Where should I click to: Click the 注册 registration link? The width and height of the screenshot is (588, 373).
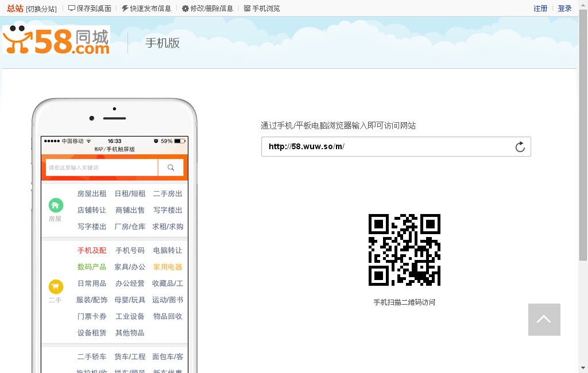pos(540,8)
